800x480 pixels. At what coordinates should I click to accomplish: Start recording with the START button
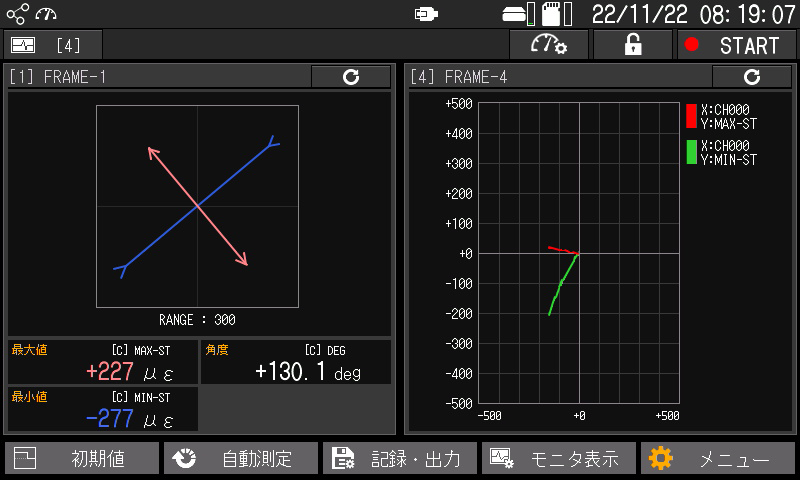tap(736, 45)
